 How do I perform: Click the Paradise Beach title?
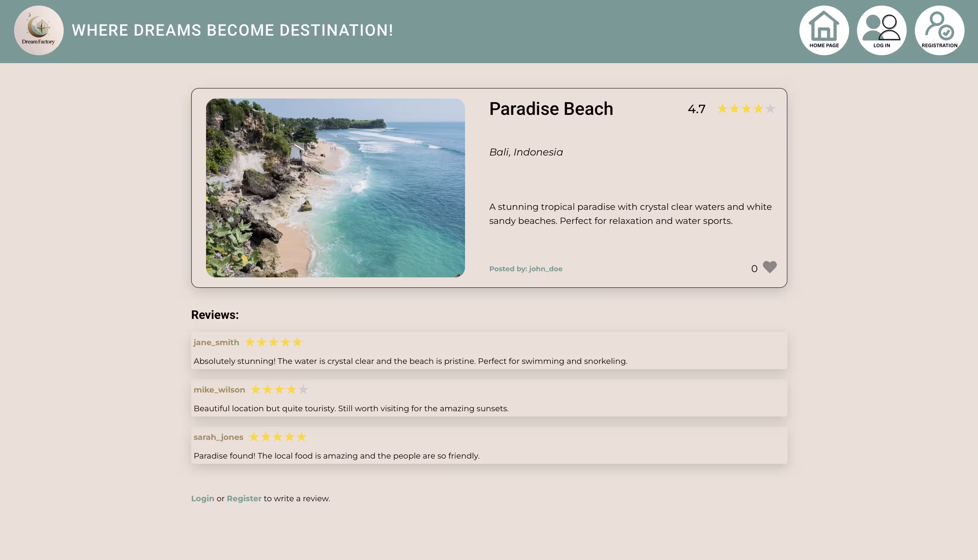click(x=551, y=109)
